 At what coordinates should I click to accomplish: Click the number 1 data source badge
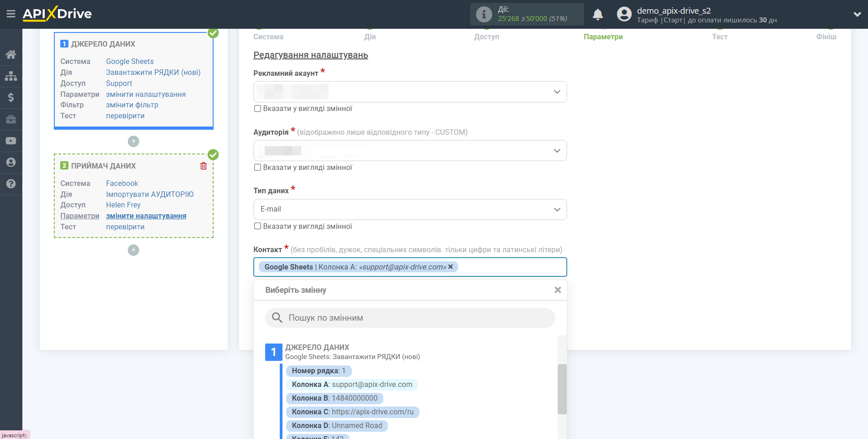point(274,352)
